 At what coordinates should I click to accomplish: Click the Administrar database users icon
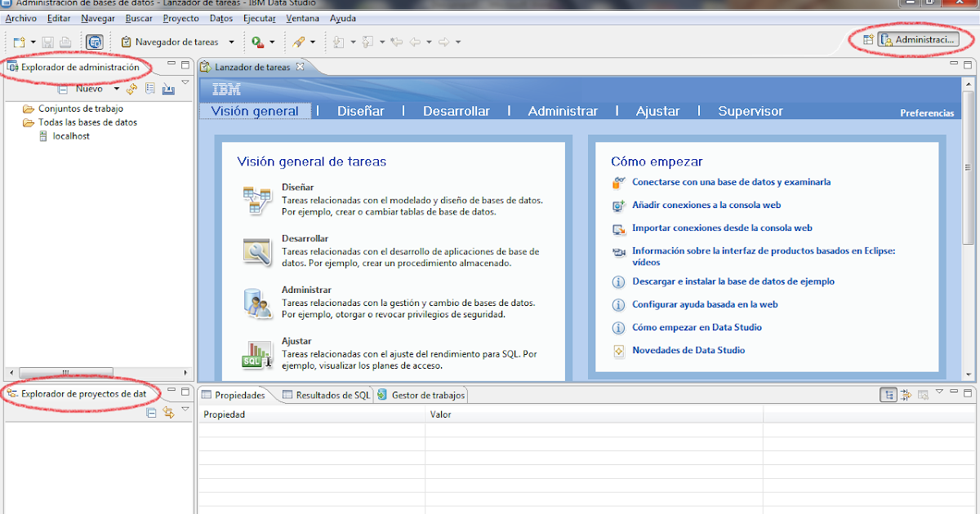[x=256, y=303]
